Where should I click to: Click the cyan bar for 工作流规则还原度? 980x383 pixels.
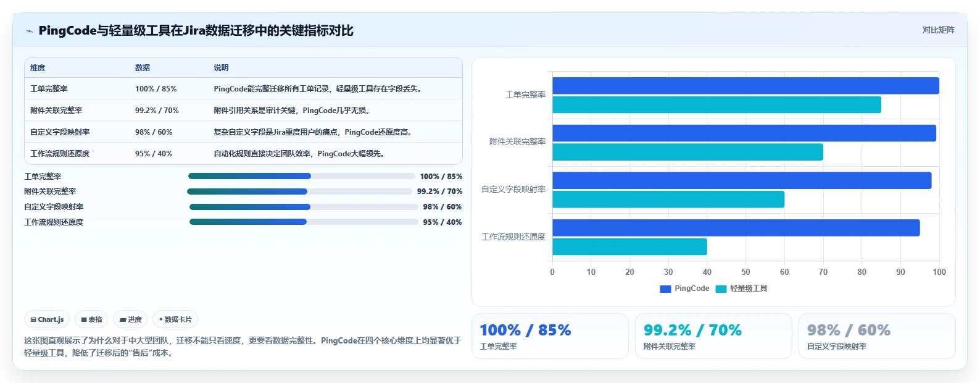pos(629,247)
